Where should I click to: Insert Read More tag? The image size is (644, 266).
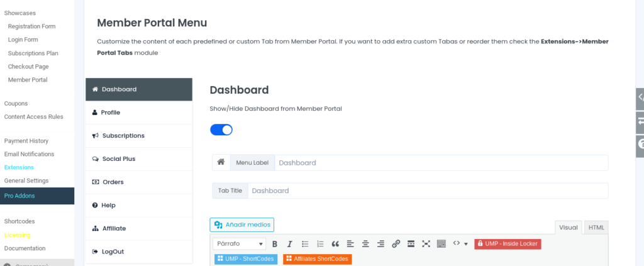coord(411,244)
